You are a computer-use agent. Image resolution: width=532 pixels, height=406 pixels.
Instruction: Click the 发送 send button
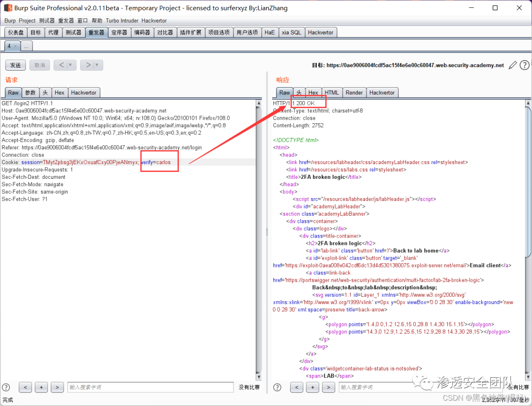(x=16, y=65)
